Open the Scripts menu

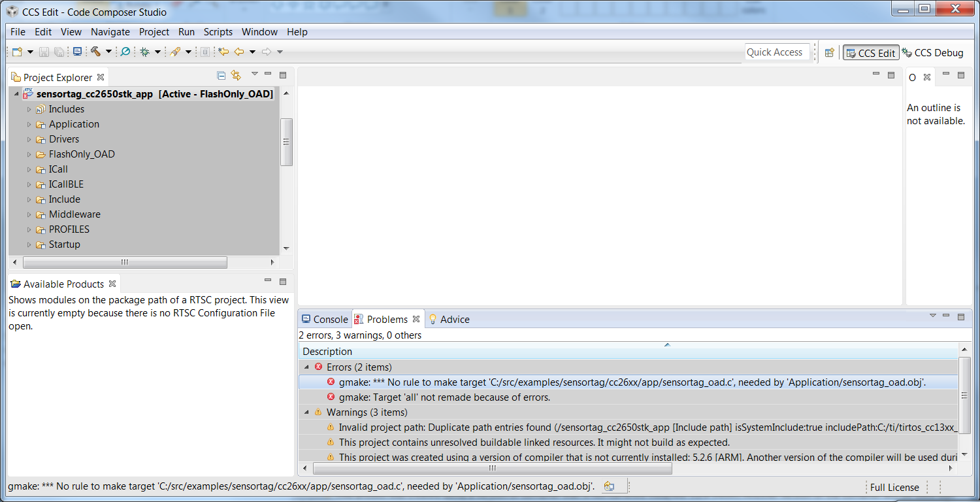pos(218,31)
